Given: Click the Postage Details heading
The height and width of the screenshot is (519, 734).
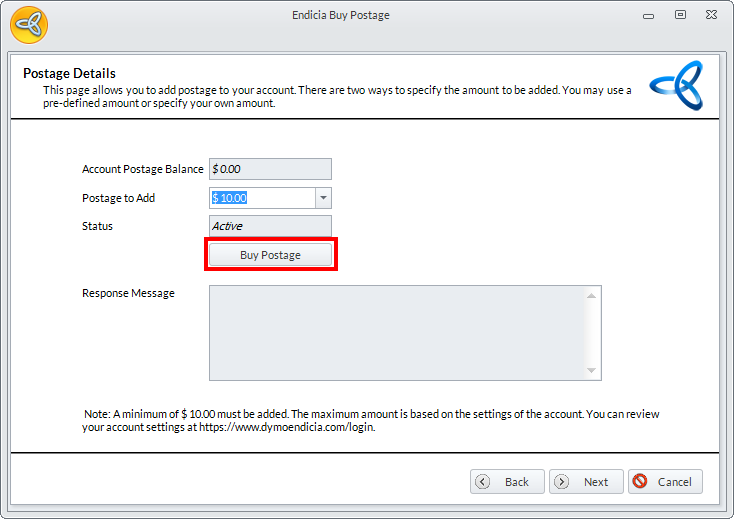Looking at the screenshot, I should click(69, 73).
